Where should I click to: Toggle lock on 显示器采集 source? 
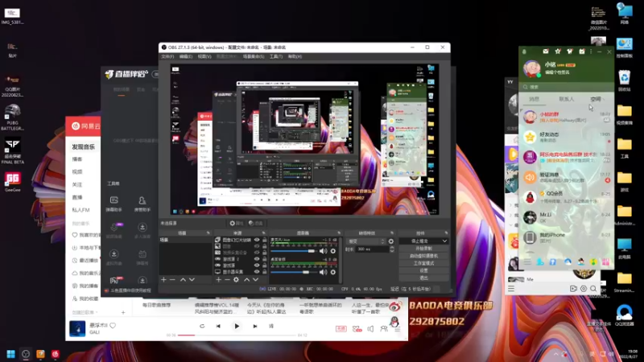(x=265, y=272)
